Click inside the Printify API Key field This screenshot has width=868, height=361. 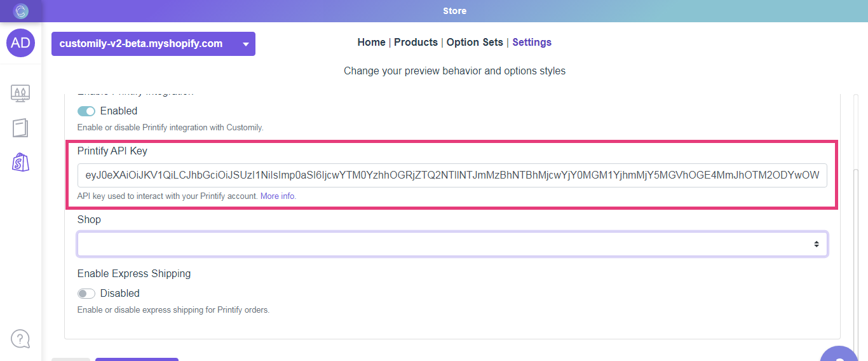click(x=452, y=175)
